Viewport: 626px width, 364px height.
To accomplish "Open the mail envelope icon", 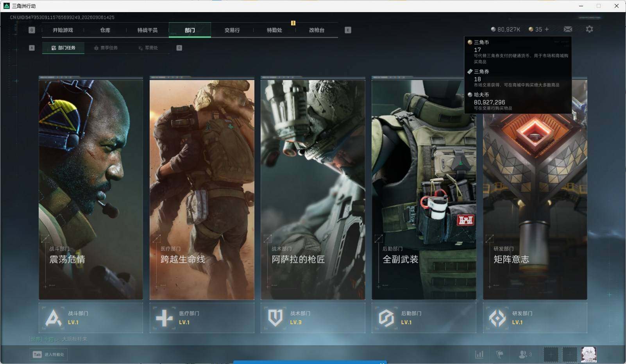I will pos(568,29).
